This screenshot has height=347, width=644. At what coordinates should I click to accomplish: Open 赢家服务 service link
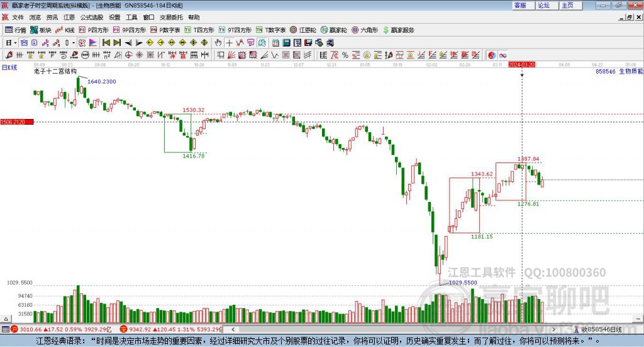(x=399, y=30)
